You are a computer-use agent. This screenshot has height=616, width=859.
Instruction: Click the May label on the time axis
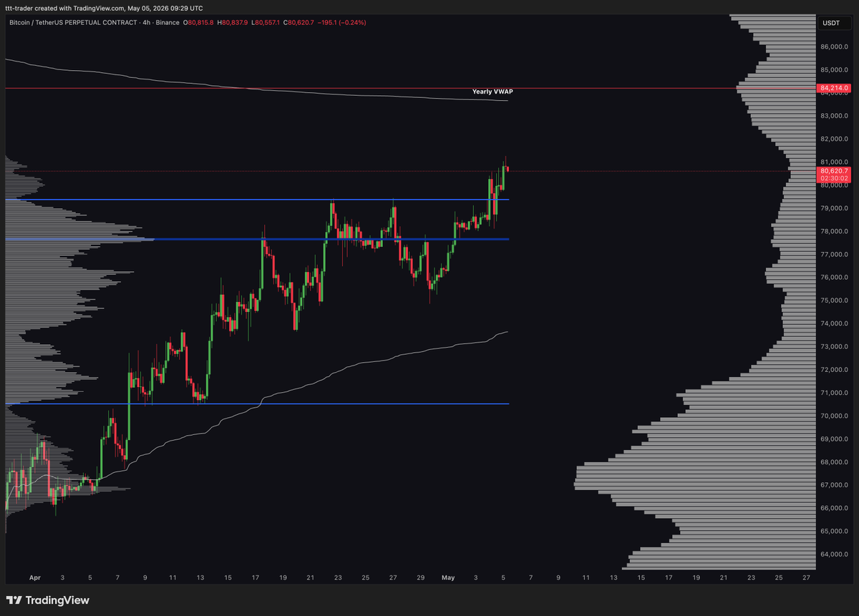pyautogui.click(x=448, y=577)
